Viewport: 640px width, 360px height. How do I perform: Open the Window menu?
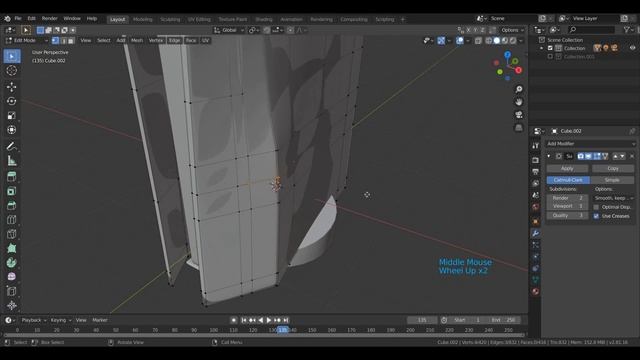[x=72, y=18]
